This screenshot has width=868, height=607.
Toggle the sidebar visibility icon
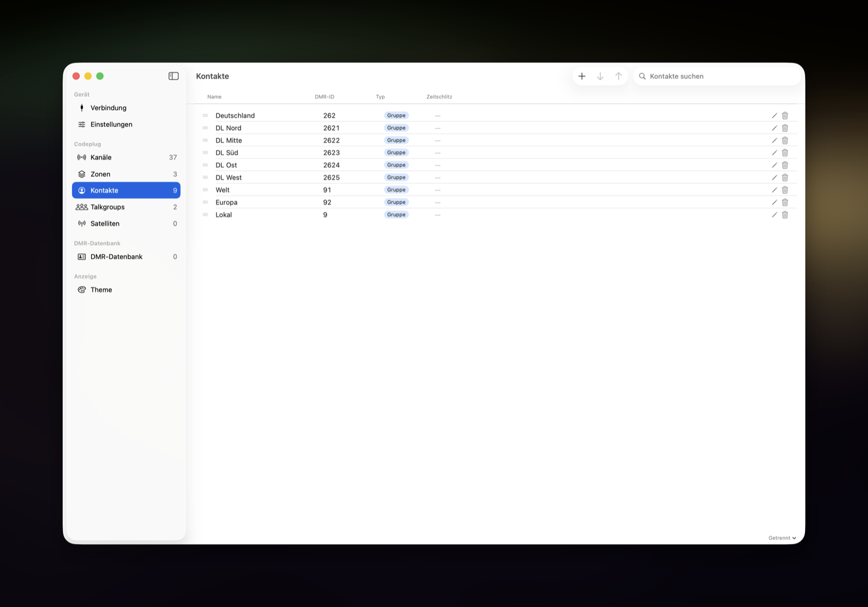174,76
